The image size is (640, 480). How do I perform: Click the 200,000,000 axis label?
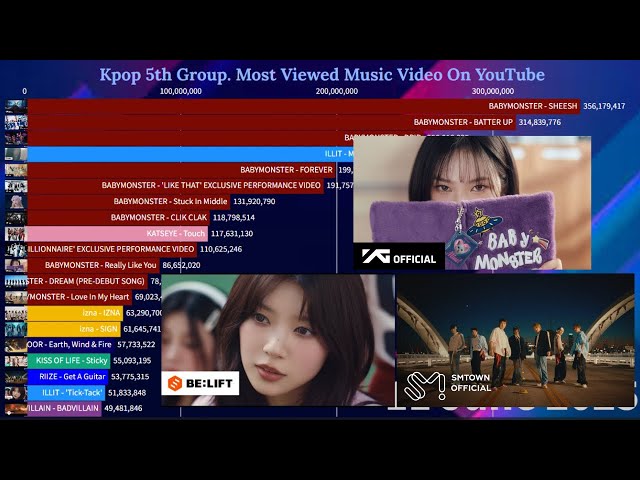tap(337, 91)
